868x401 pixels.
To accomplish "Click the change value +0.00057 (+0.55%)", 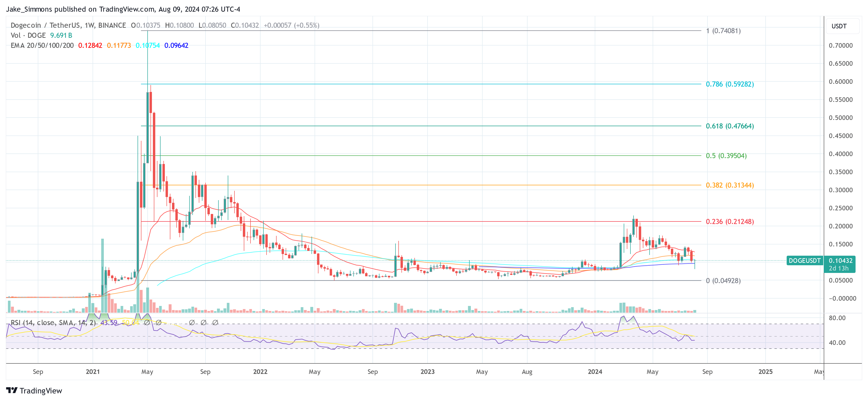I will pyautogui.click(x=291, y=25).
